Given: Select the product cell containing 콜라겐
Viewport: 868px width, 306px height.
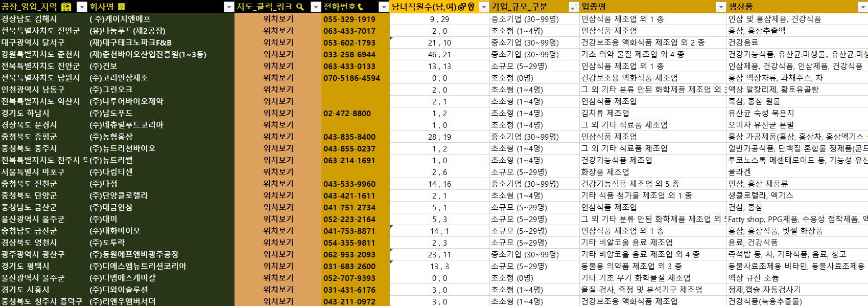Looking at the screenshot, I should click(x=739, y=172).
